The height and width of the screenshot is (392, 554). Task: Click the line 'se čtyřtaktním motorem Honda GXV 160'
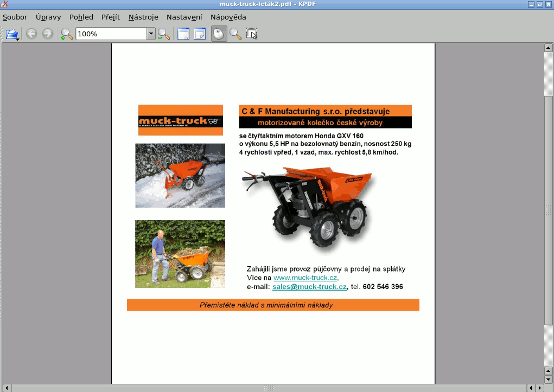[301, 136]
